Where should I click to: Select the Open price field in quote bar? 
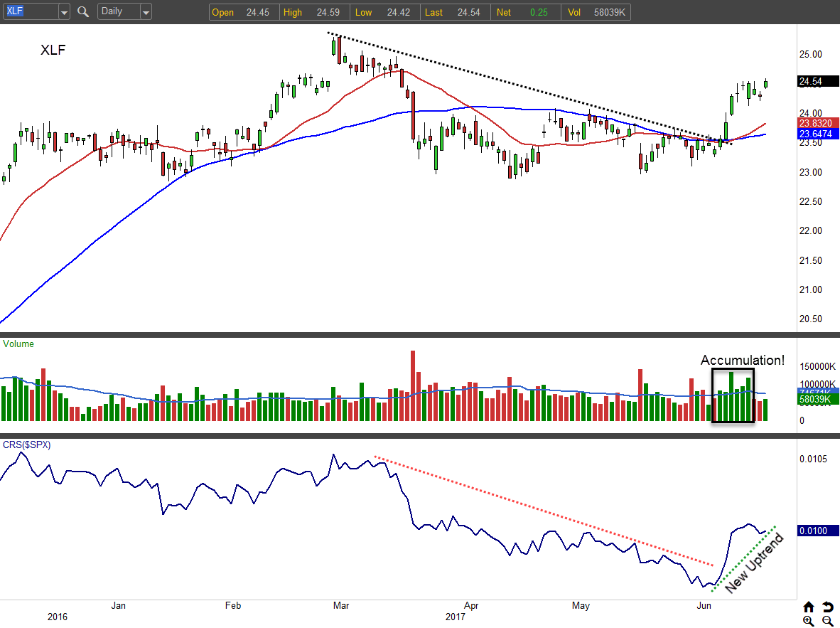(241, 12)
